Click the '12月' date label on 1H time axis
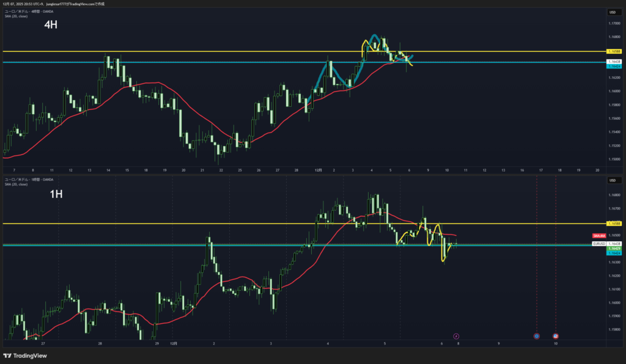Viewport: 626px width, 364px height. [175, 344]
